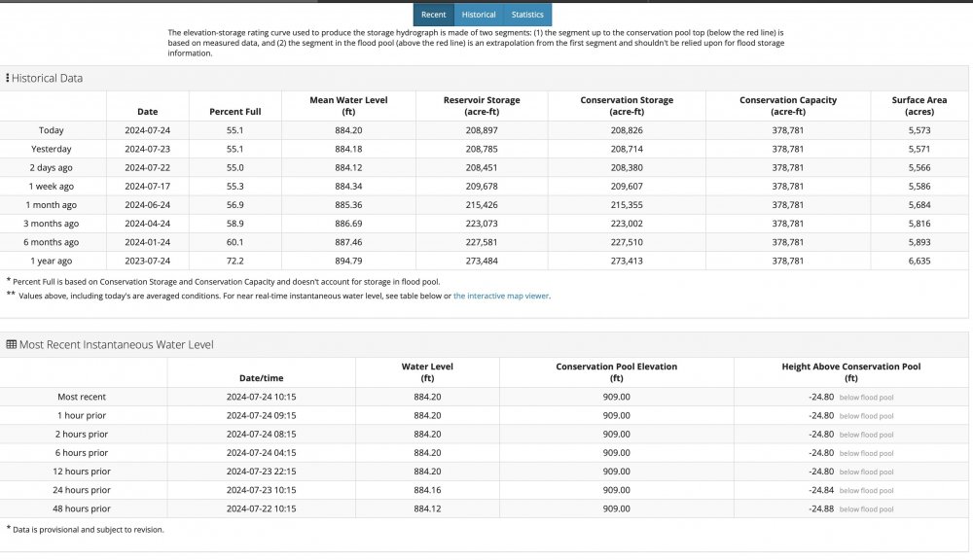This screenshot has height=560, width=973.
Task: Switch to the Recent tab
Action: (434, 15)
